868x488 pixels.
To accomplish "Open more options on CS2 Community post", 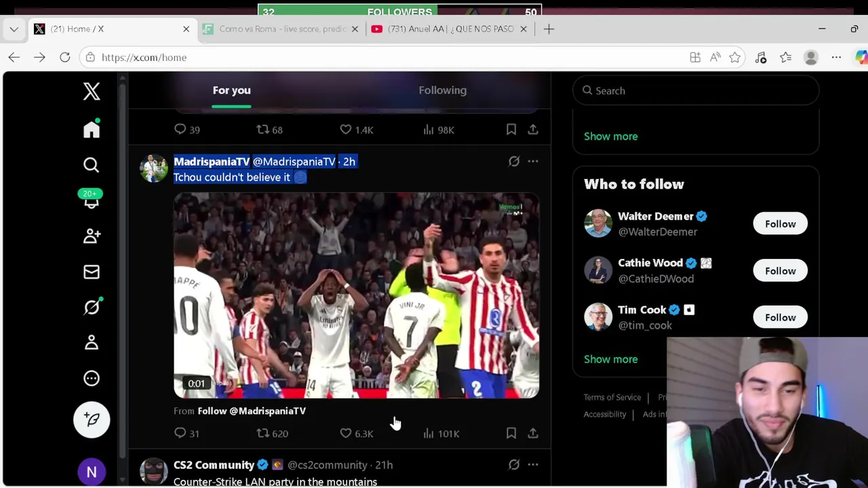I will point(533,465).
